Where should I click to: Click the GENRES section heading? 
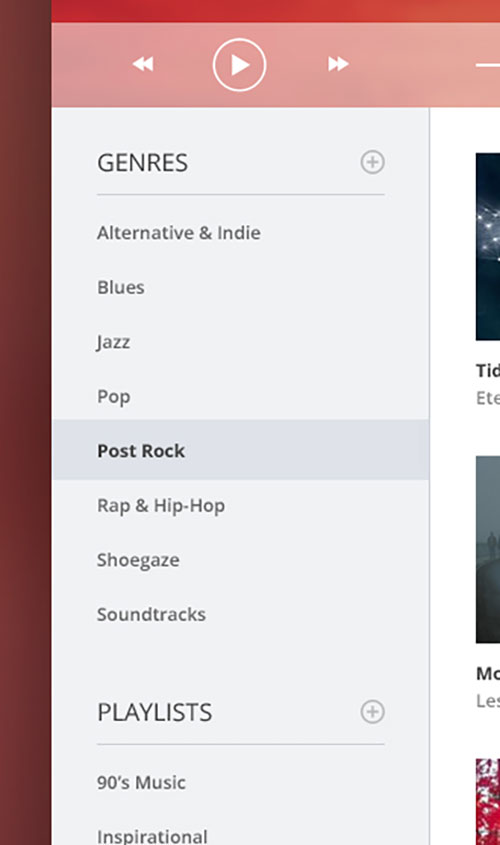pyautogui.click(x=143, y=163)
